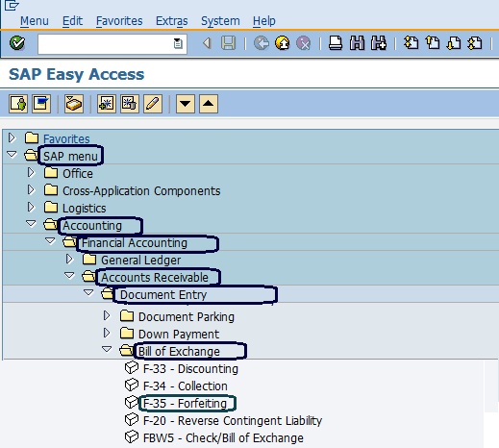Click the Add to Favorites icon

[107, 104]
